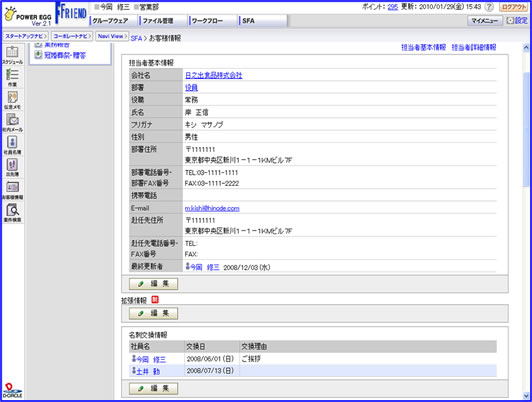
Task: Click the vertical scrollbar up arrow
Action: coord(526,48)
